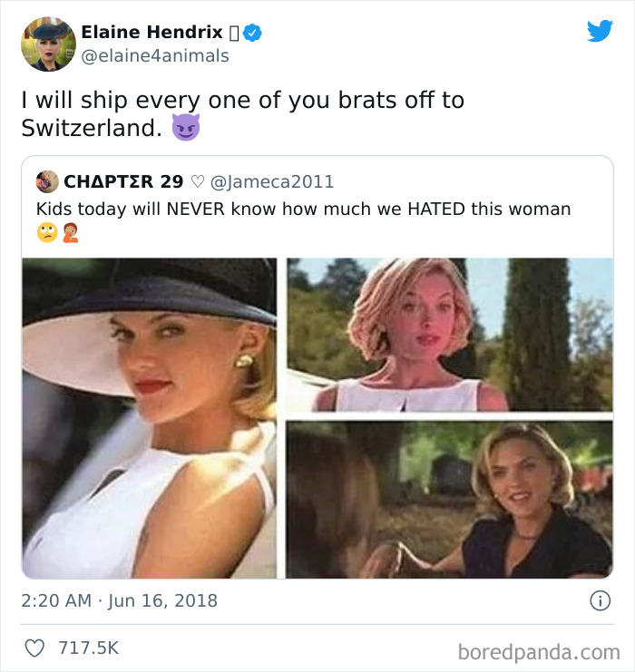Like the tweet with the heart icon
635x672 pixels.
(x=35, y=648)
